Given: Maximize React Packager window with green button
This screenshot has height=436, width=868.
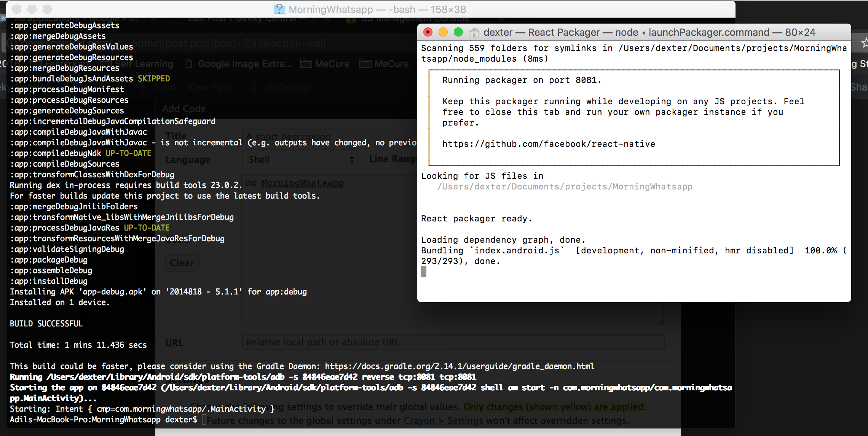Looking at the screenshot, I should click(458, 32).
